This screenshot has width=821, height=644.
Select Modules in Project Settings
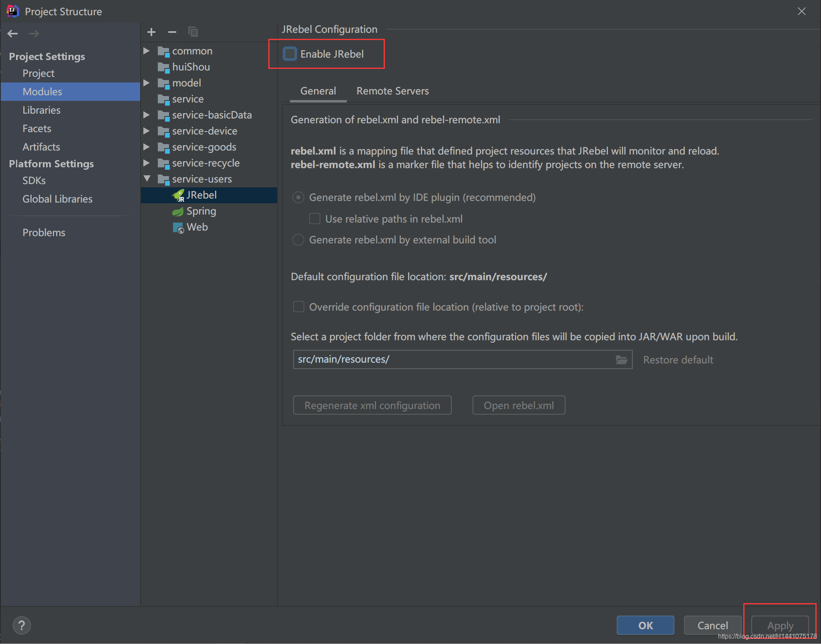[x=70, y=92]
